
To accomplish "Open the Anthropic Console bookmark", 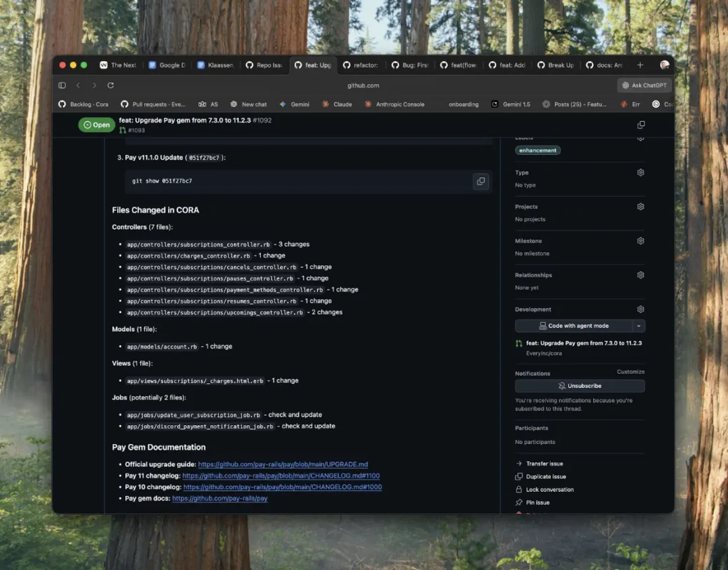I will click(394, 104).
